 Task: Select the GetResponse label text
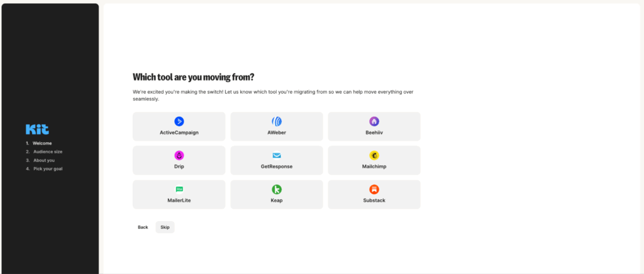(x=277, y=167)
